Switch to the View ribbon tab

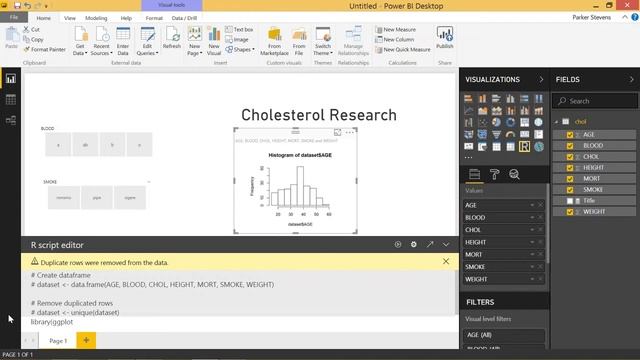pyautogui.click(x=70, y=18)
